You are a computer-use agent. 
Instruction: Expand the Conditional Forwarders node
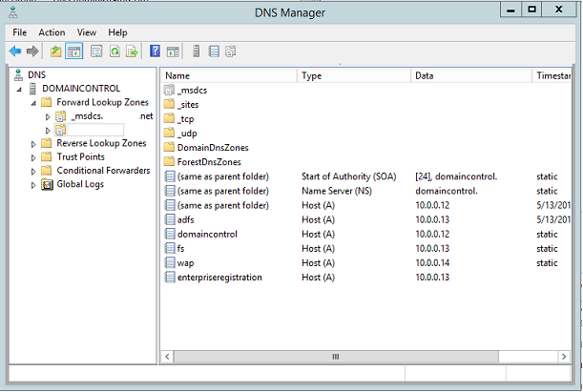(33, 171)
